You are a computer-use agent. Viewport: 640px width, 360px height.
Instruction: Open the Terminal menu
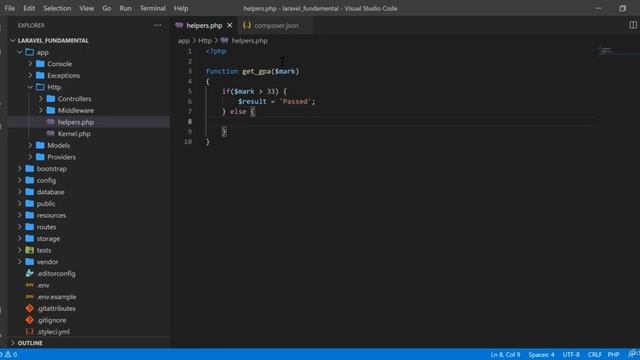tap(153, 8)
